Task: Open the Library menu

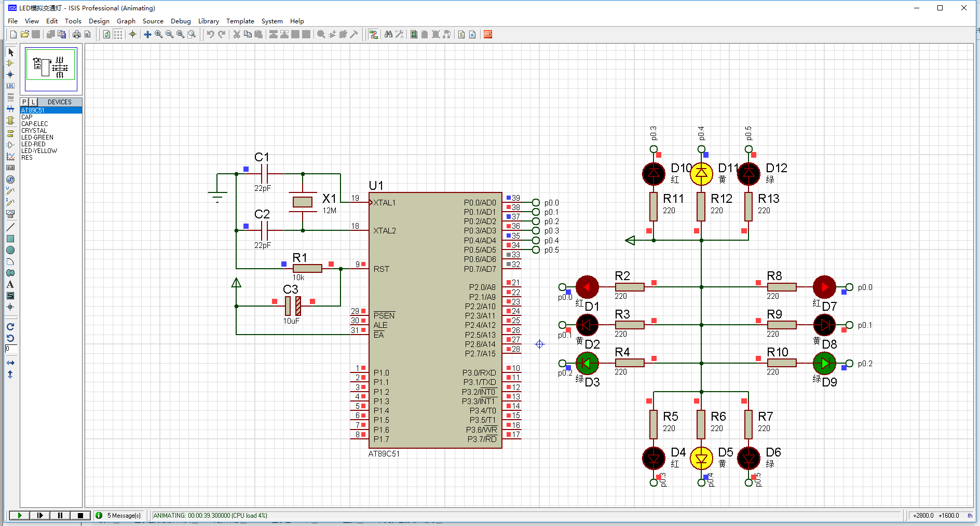Action: [208, 21]
